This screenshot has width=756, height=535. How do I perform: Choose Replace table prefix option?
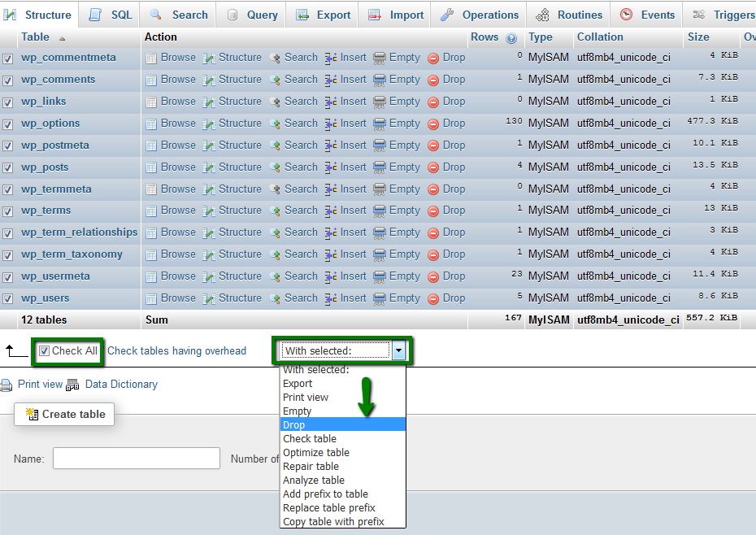(x=343, y=507)
